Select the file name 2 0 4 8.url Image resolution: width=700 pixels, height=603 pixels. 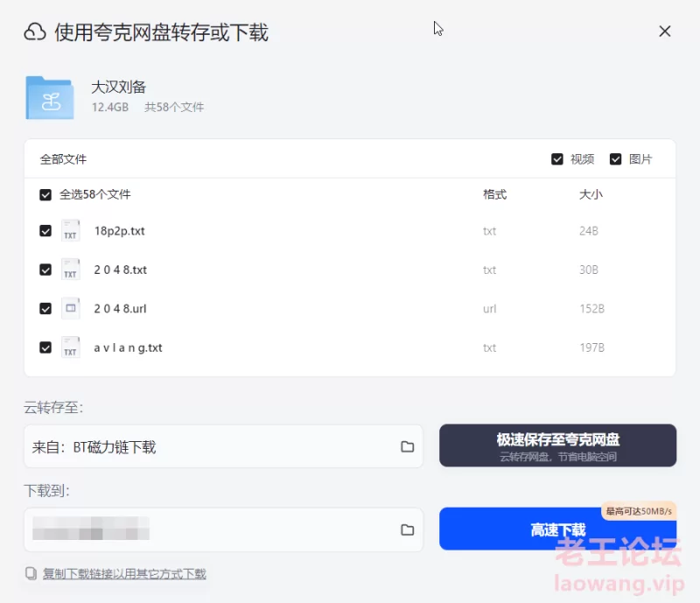point(120,309)
